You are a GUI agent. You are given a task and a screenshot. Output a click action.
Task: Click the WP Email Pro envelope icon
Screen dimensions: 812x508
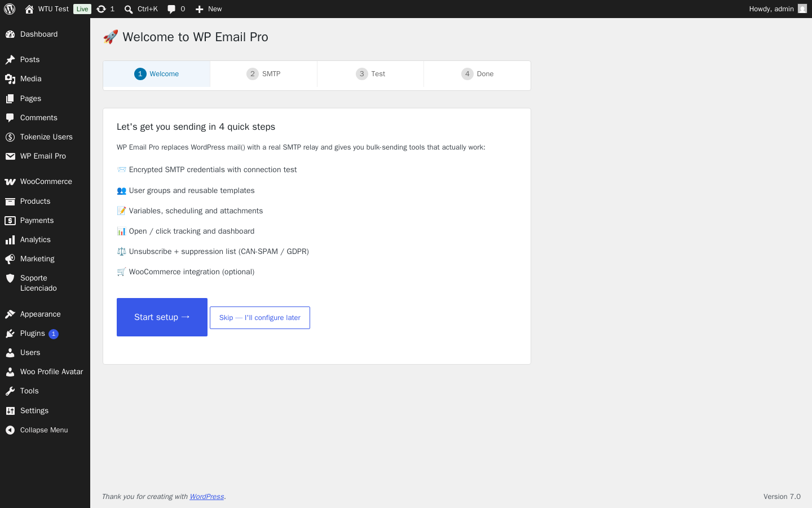[x=10, y=156]
